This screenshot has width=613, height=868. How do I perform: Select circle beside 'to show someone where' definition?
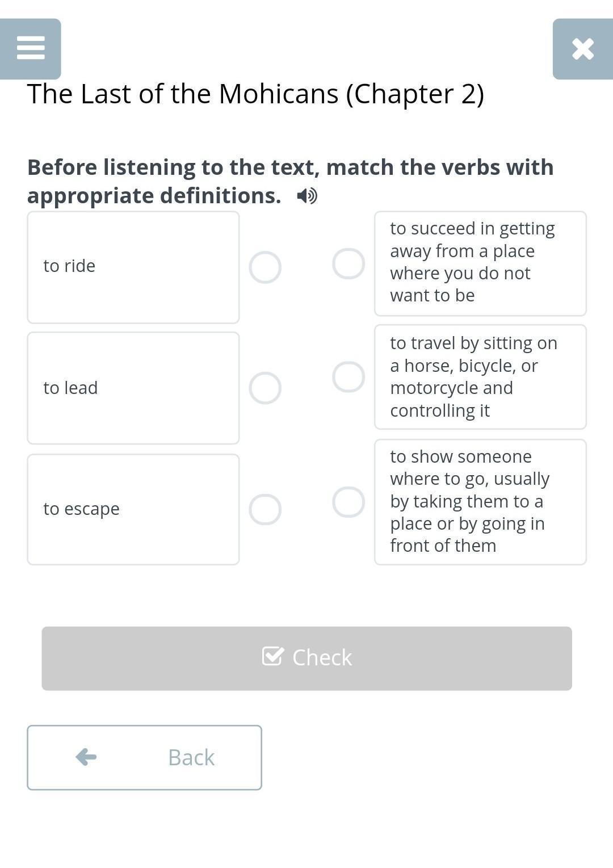(x=349, y=502)
